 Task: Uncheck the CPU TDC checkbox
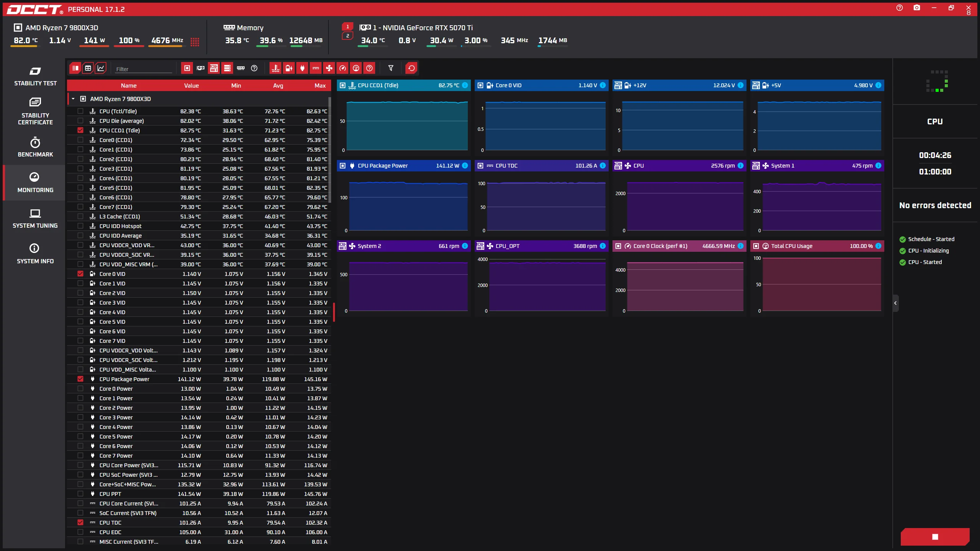80,522
